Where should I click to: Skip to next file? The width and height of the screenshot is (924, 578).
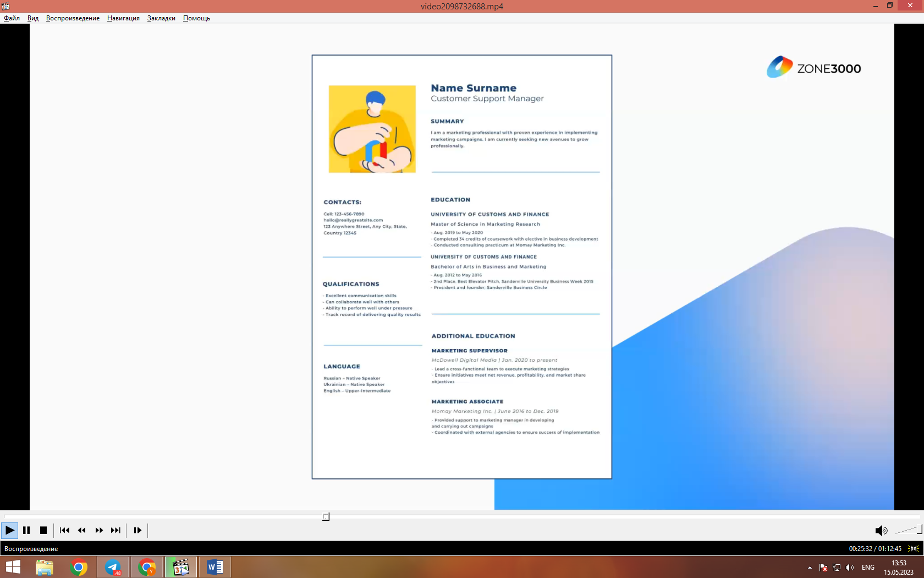[116, 530]
